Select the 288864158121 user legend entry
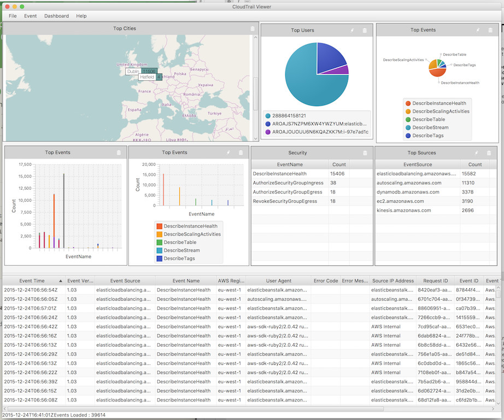504x420 pixels. [286, 116]
